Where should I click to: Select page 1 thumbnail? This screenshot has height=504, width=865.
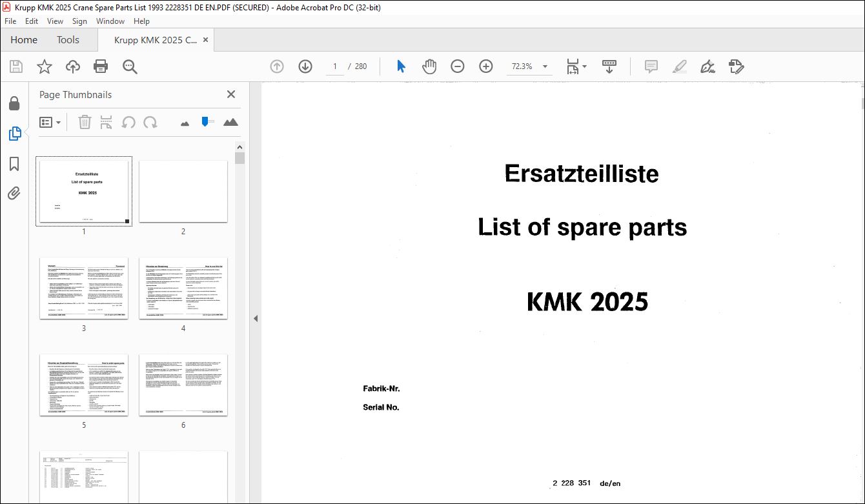(84, 191)
